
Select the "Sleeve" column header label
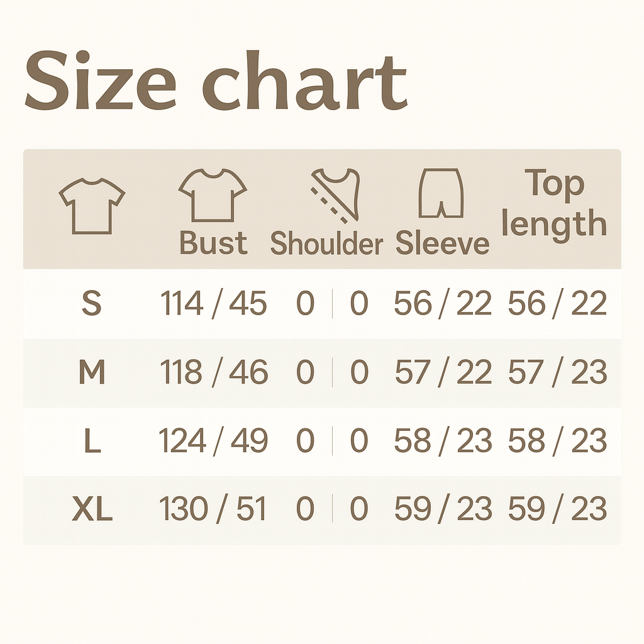click(442, 244)
